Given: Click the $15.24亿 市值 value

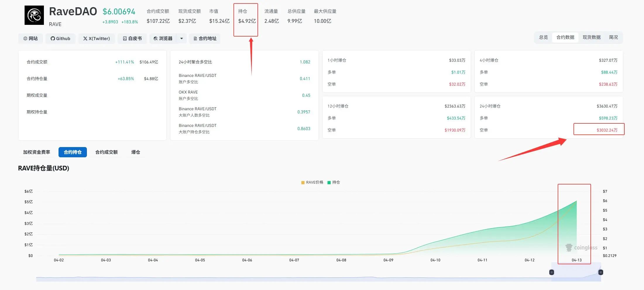Looking at the screenshot, I should point(219,21).
